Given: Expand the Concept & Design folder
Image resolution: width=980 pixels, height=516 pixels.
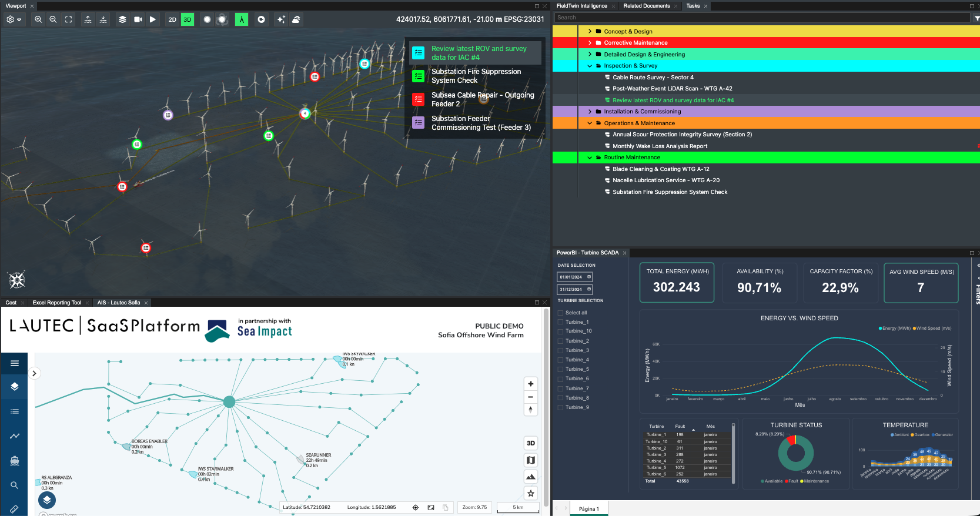Looking at the screenshot, I should (x=590, y=31).
